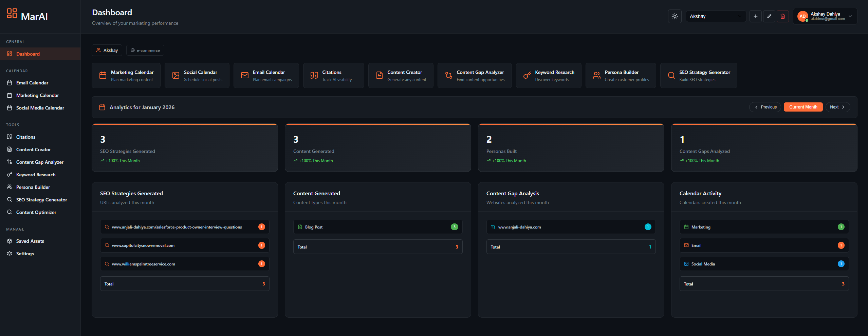Select the Current Month button

coord(803,107)
